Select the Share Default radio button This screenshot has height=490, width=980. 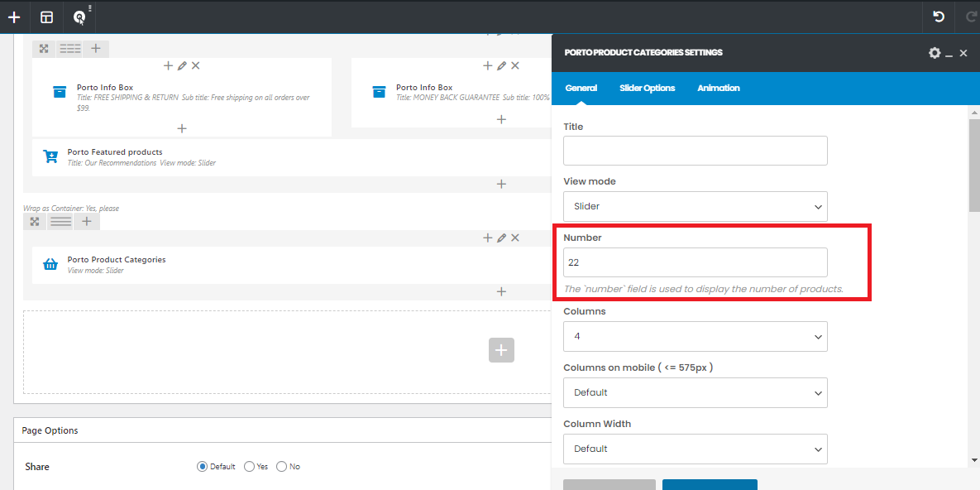tap(202, 466)
